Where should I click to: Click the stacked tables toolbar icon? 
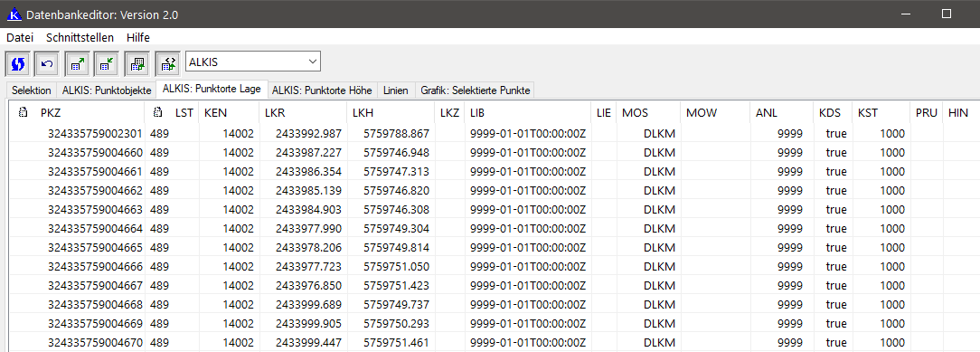tap(137, 63)
